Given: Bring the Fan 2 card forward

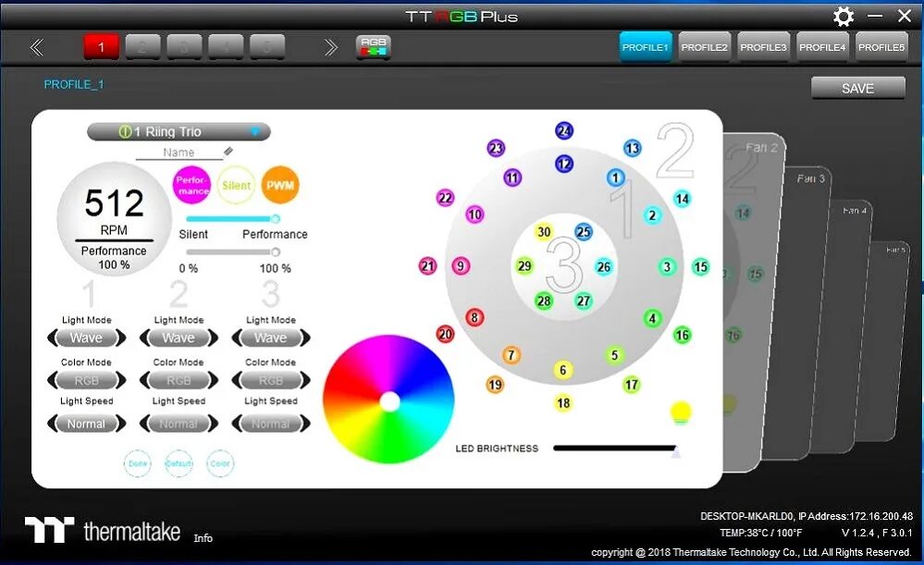Looking at the screenshot, I should pyautogui.click(x=755, y=301).
